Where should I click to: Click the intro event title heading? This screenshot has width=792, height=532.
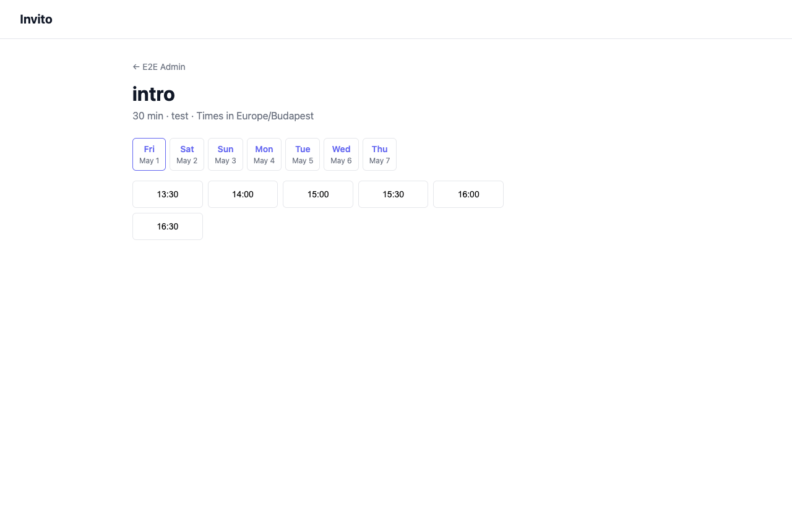(x=153, y=94)
